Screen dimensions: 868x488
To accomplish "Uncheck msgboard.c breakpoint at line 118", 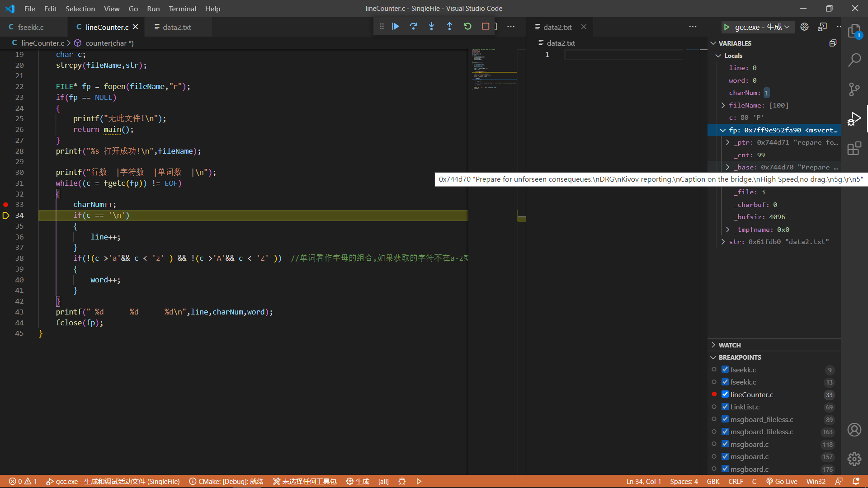I will 725,444.
